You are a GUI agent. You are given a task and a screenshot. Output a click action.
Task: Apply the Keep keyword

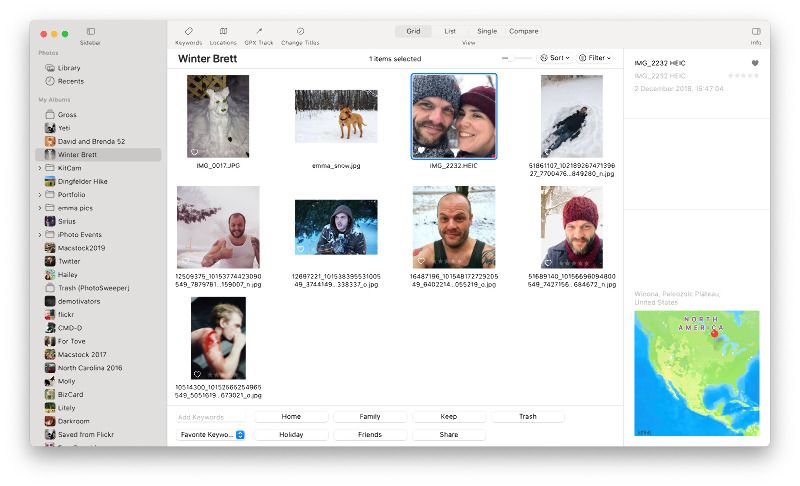tap(448, 417)
